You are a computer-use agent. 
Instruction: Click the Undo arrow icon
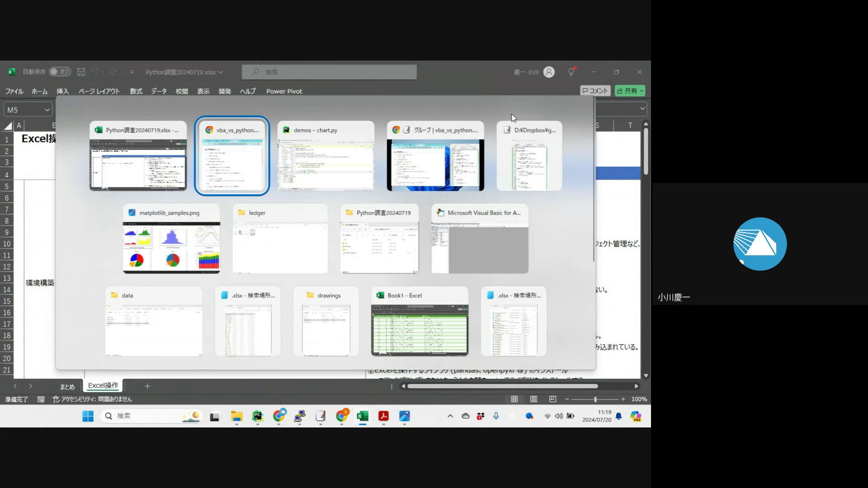click(x=95, y=72)
